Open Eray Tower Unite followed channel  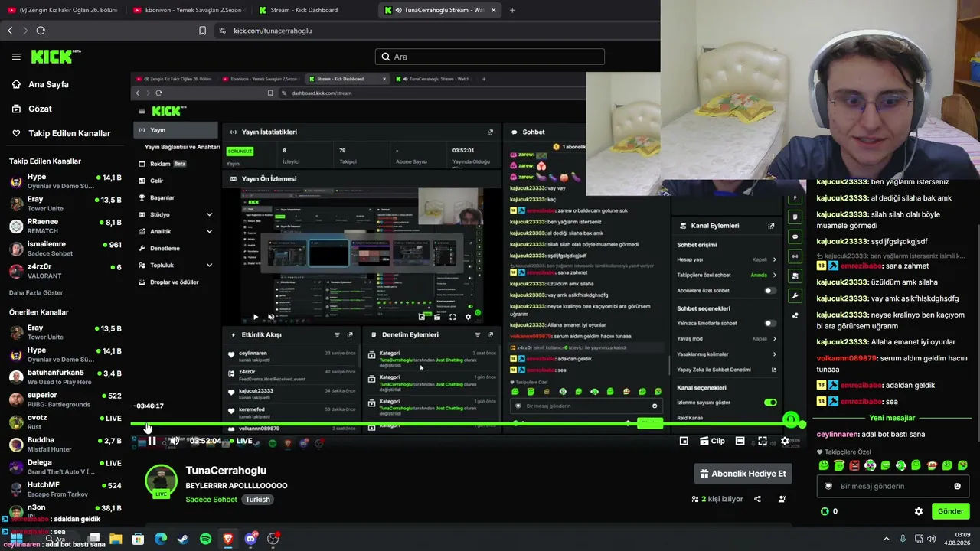click(x=65, y=204)
